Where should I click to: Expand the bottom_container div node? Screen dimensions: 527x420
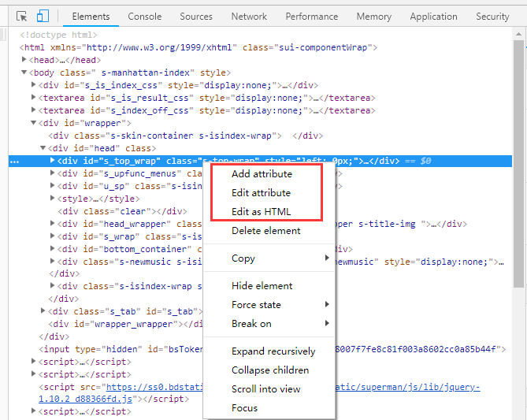click(x=52, y=248)
